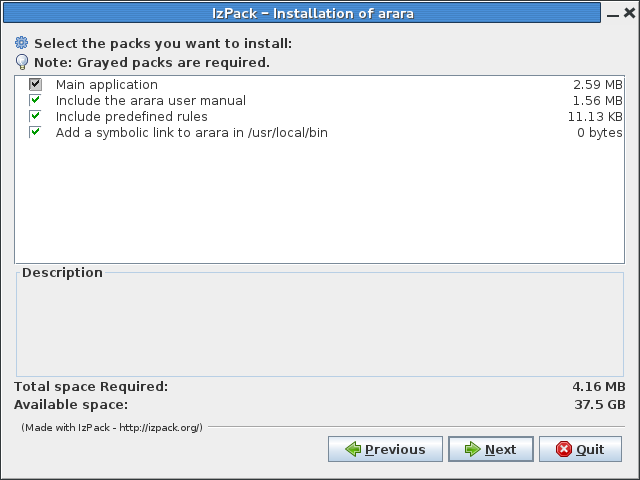Click the red X icon on Quit
The width and height of the screenshot is (640, 480).
564,450
